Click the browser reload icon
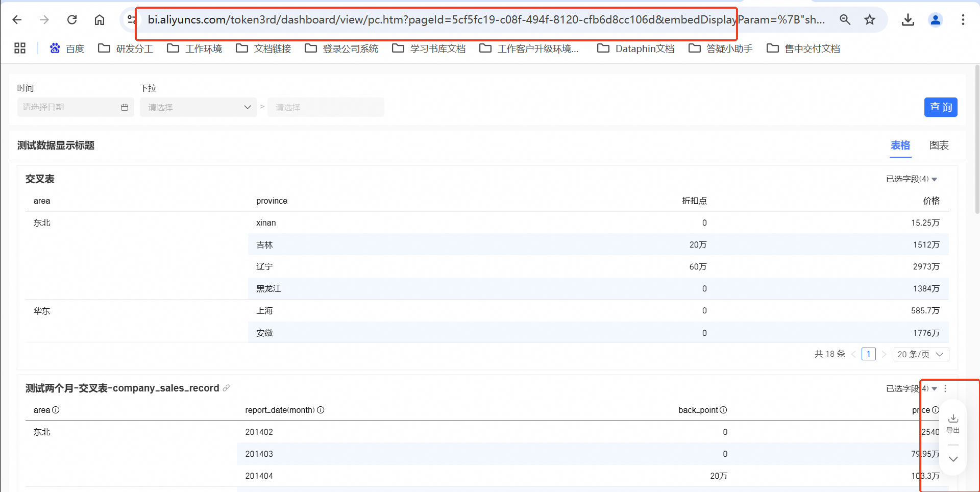980x492 pixels. (72, 20)
